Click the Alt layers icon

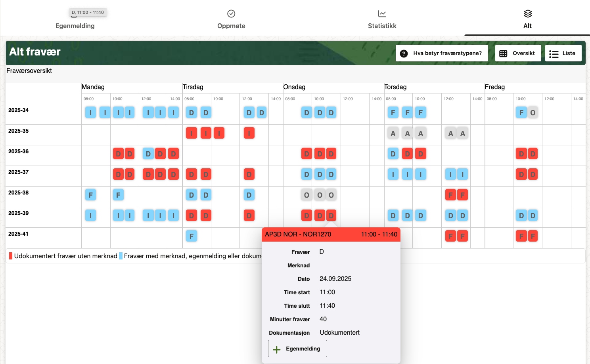tap(527, 14)
